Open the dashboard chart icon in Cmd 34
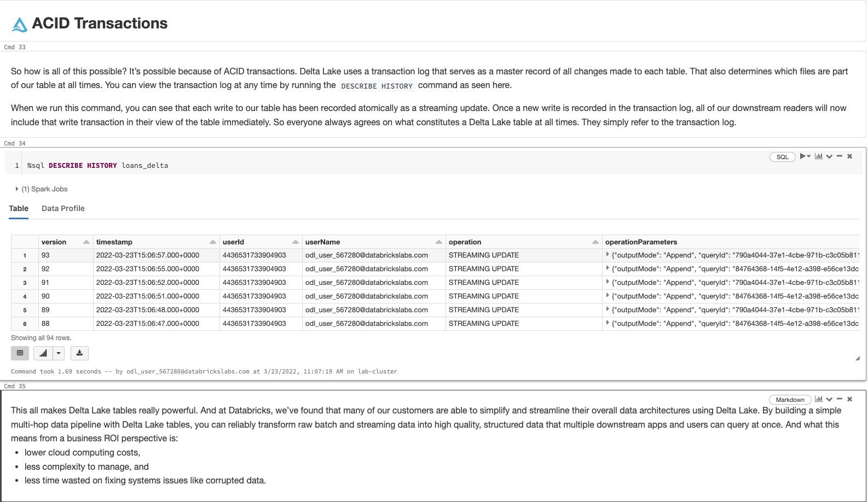 pyautogui.click(x=819, y=156)
